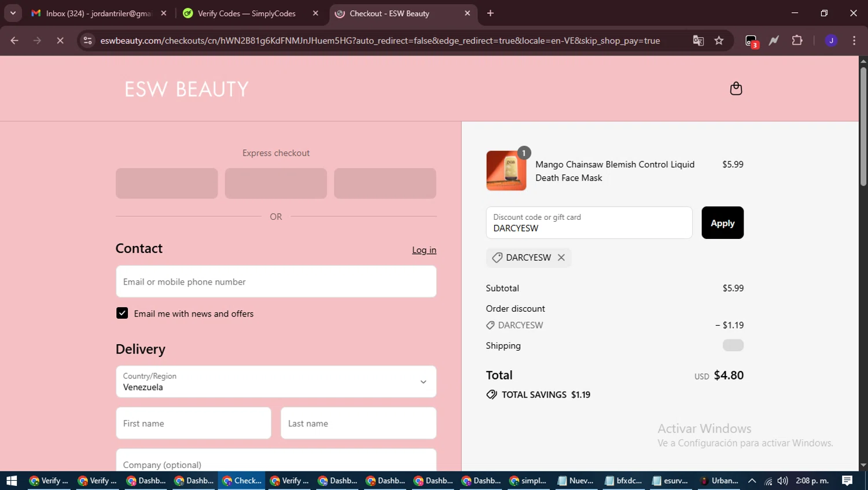The image size is (868, 490).
Task: Stop loading the page
Action: point(60,40)
